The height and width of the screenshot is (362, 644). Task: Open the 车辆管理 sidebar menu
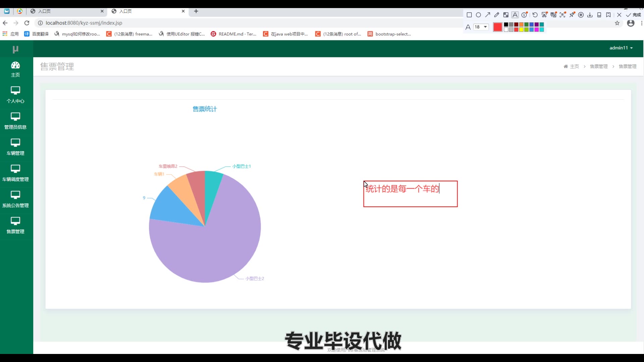pos(15,147)
